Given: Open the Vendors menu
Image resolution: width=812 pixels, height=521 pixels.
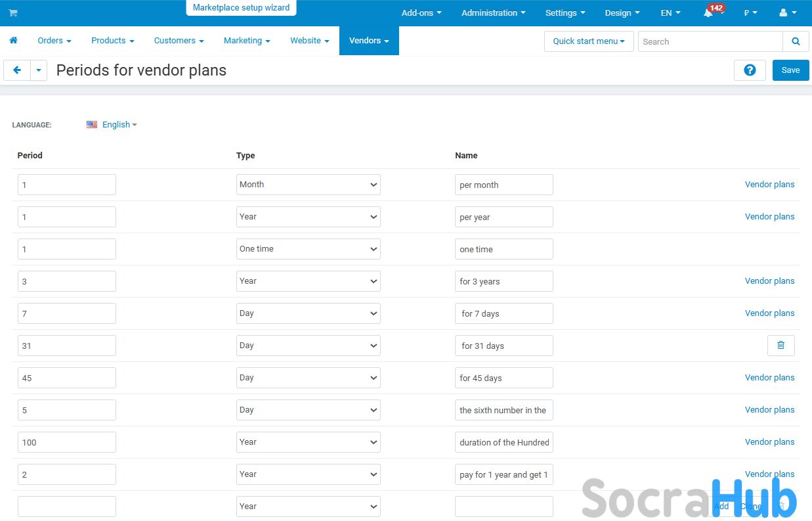Looking at the screenshot, I should [369, 41].
